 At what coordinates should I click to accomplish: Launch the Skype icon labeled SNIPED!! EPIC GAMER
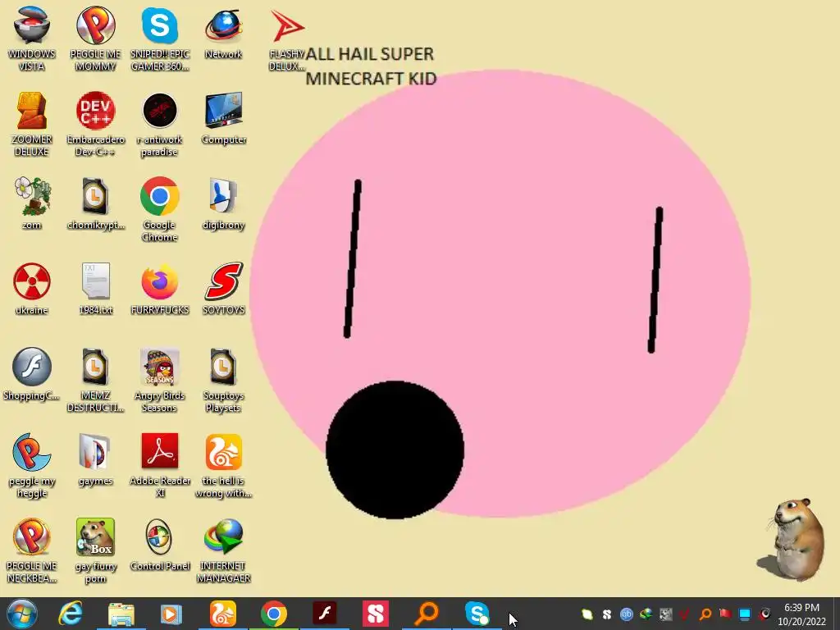[160, 39]
